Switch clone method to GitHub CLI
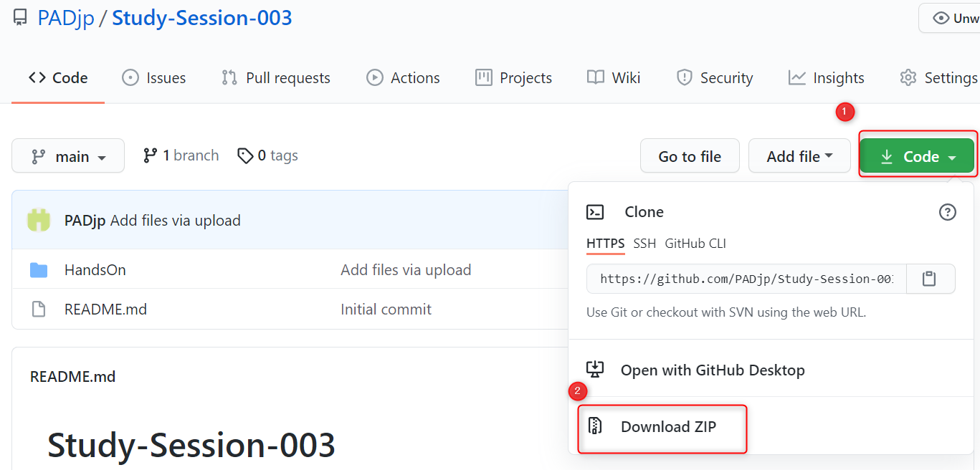This screenshot has width=980, height=470. [x=695, y=244]
